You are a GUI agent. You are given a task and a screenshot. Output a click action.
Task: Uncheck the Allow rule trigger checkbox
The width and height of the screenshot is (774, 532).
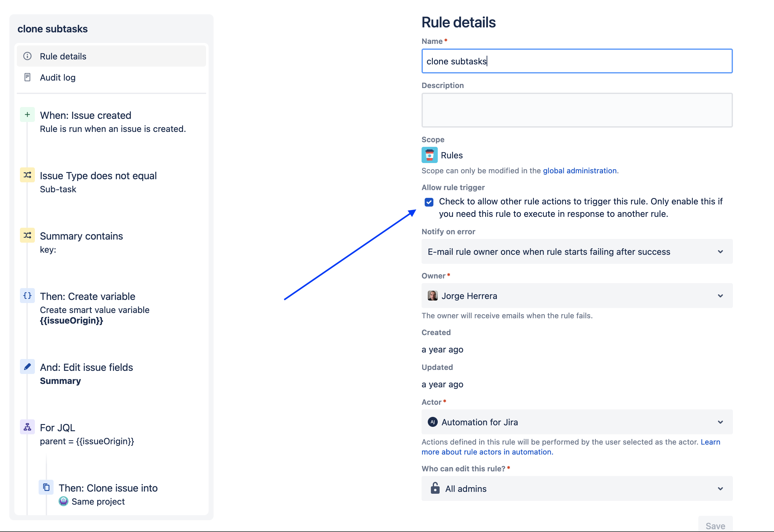pyautogui.click(x=429, y=202)
